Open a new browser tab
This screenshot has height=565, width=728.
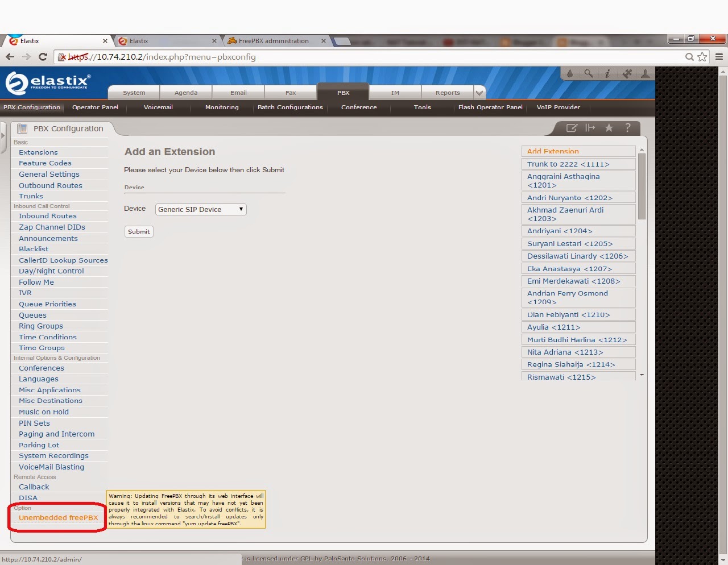(342, 41)
